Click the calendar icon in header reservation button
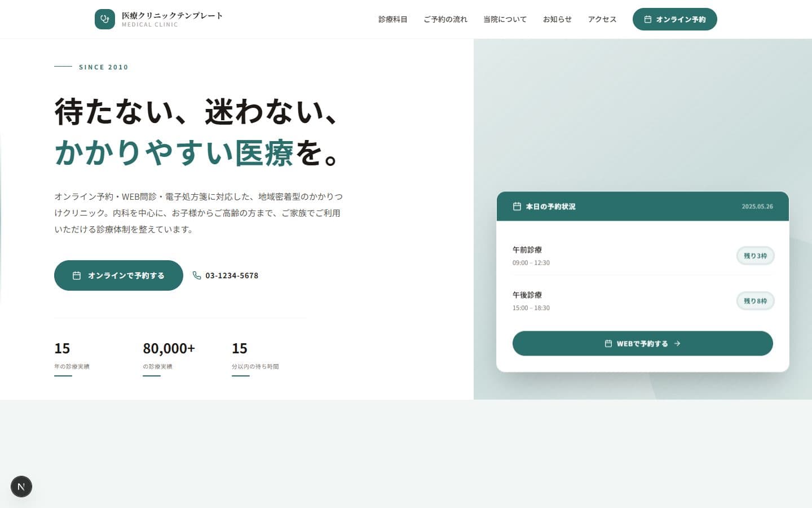Image resolution: width=812 pixels, height=508 pixels. tap(648, 19)
